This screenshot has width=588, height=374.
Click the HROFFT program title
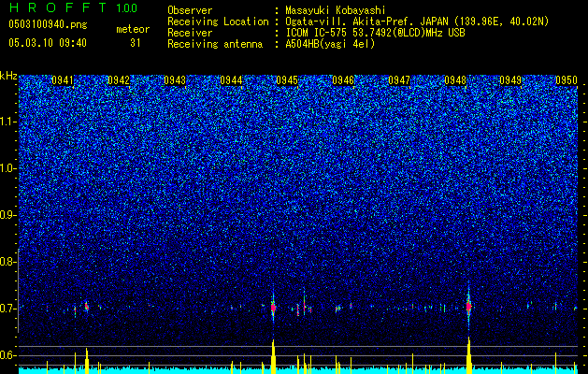click(x=58, y=7)
